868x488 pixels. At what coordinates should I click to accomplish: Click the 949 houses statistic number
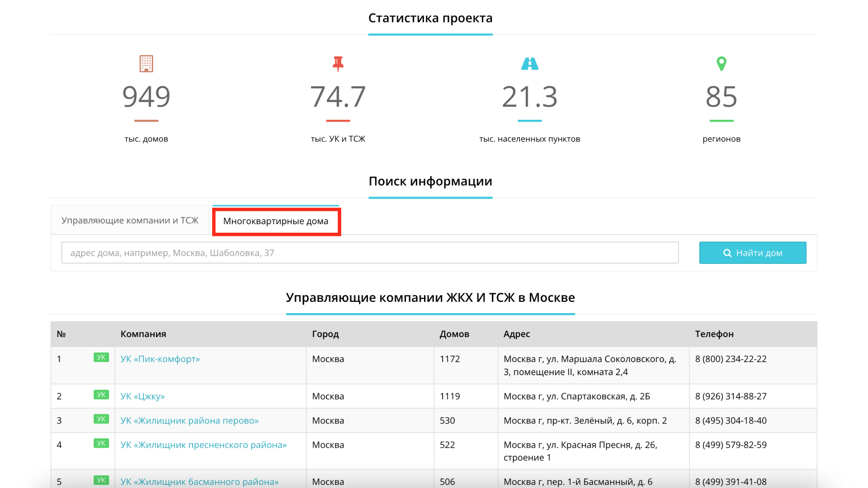pyautogui.click(x=146, y=97)
